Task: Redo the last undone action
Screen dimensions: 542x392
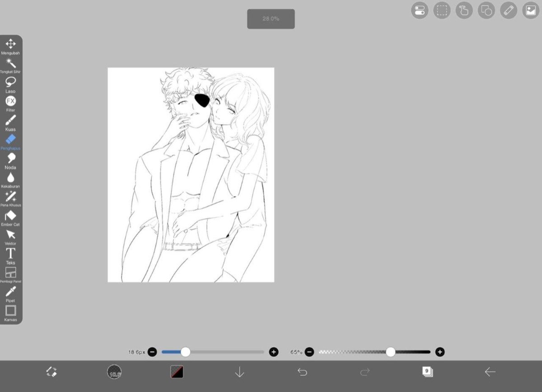Action: [365, 372]
